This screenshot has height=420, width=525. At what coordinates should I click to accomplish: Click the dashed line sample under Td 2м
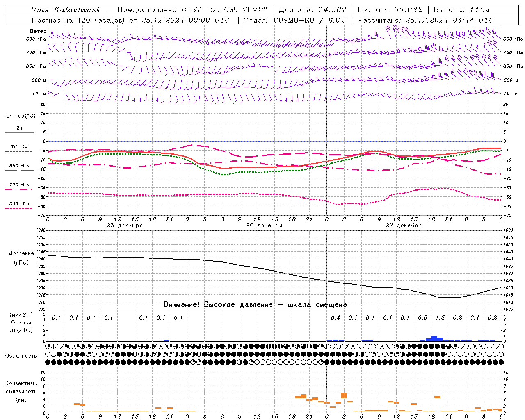(x=18, y=151)
